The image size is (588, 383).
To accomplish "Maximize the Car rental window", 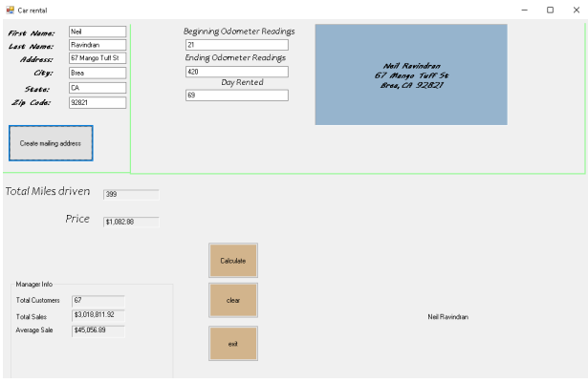I will pos(550,10).
